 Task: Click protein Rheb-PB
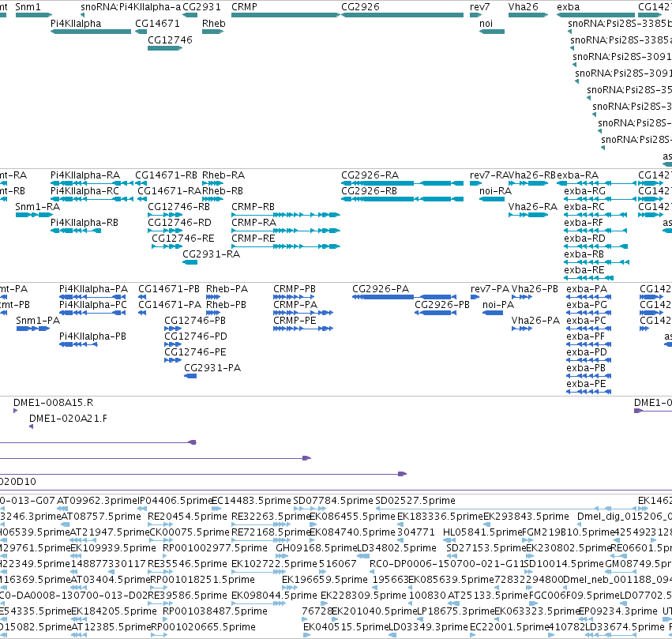click(227, 305)
